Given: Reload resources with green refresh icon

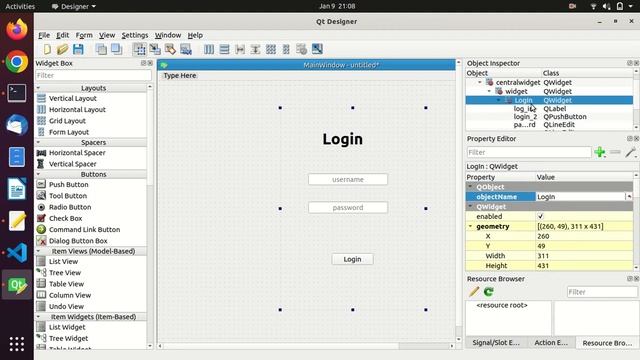Looking at the screenshot, I should pos(489,291).
